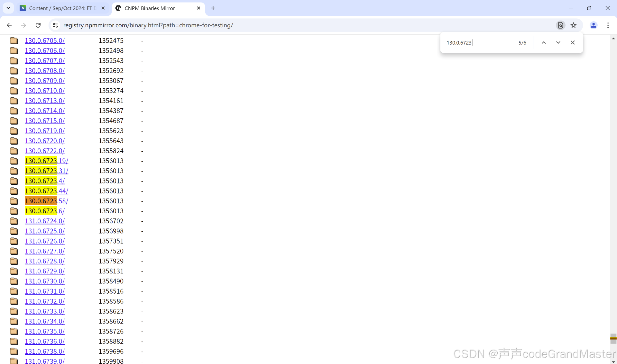
Task: Click the find-in-page text field
Action: (x=479, y=42)
